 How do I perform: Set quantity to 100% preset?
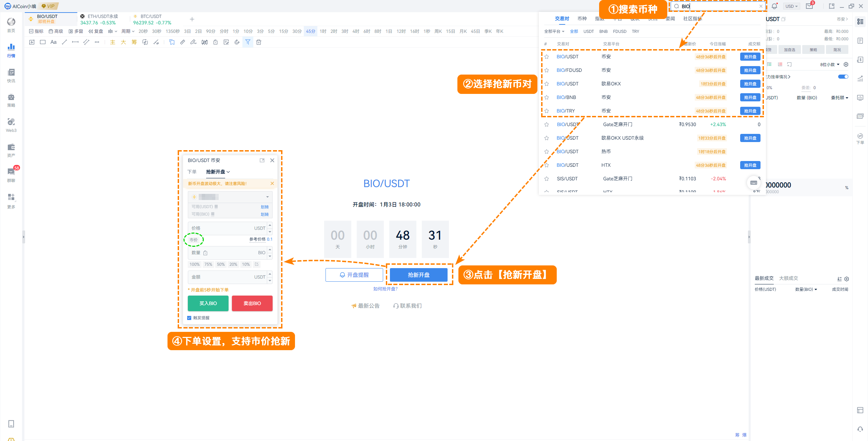point(195,264)
